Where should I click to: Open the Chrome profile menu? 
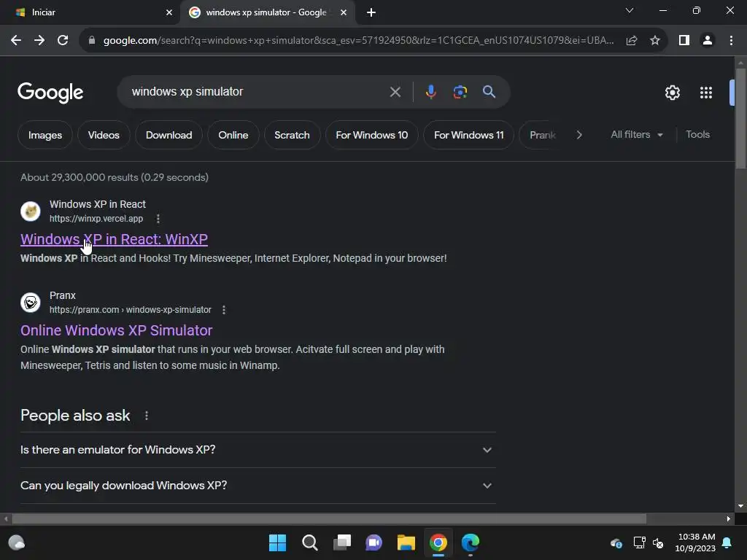(708, 41)
